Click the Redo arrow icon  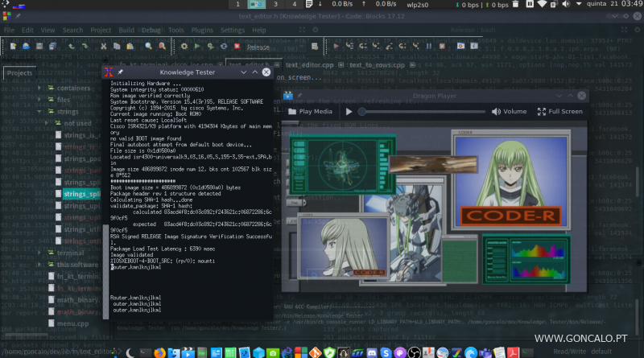(x=85, y=47)
